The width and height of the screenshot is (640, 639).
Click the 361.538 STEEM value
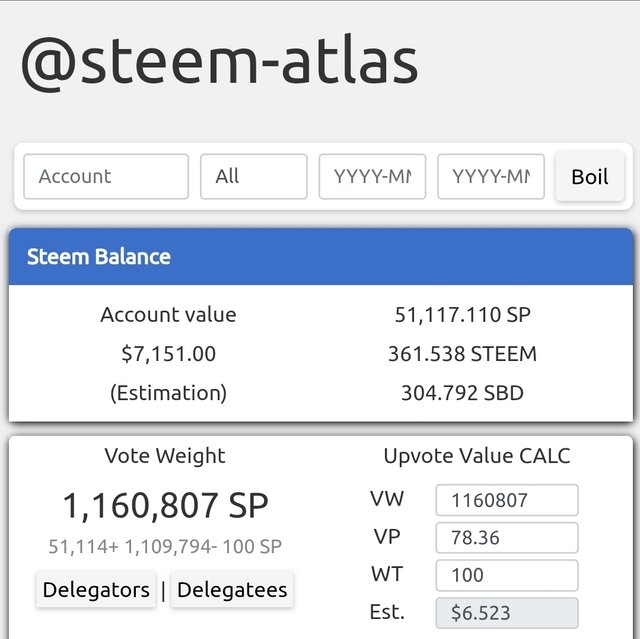click(462, 354)
